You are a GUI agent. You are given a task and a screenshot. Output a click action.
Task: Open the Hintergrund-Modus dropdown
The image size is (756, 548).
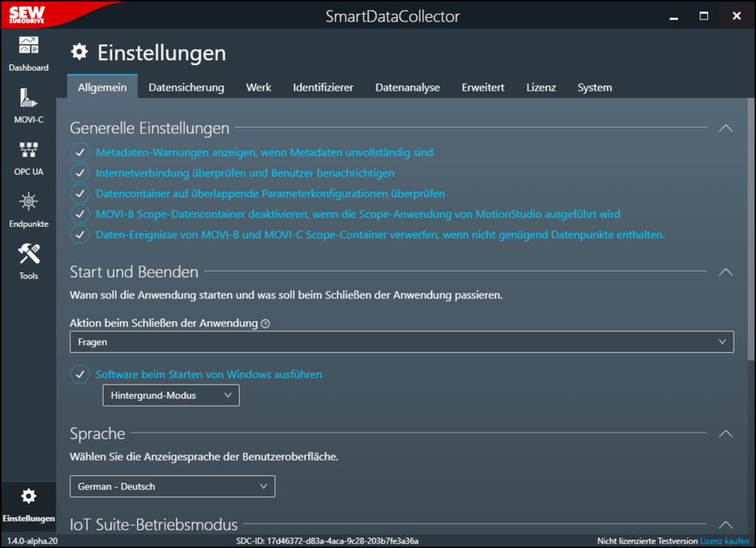170,396
